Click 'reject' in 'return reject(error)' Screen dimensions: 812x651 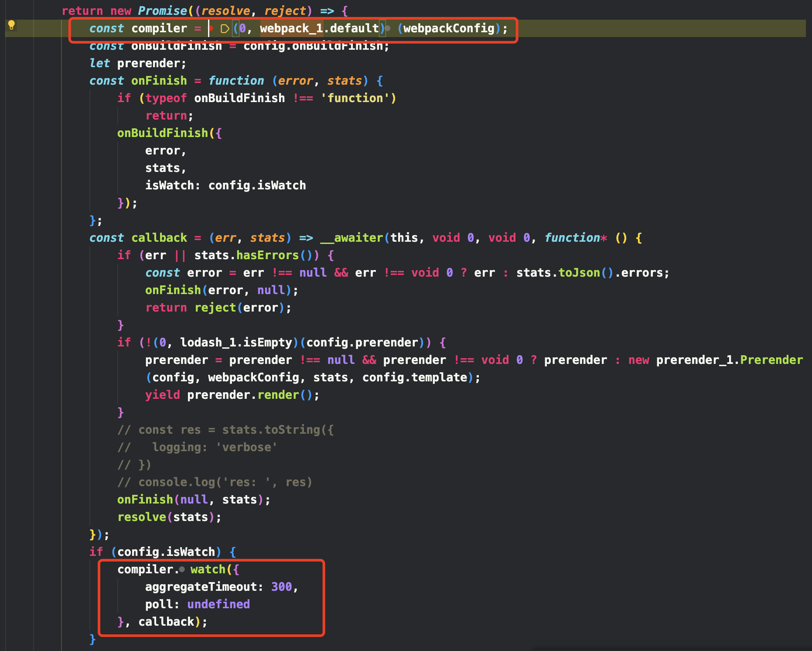[215, 308]
